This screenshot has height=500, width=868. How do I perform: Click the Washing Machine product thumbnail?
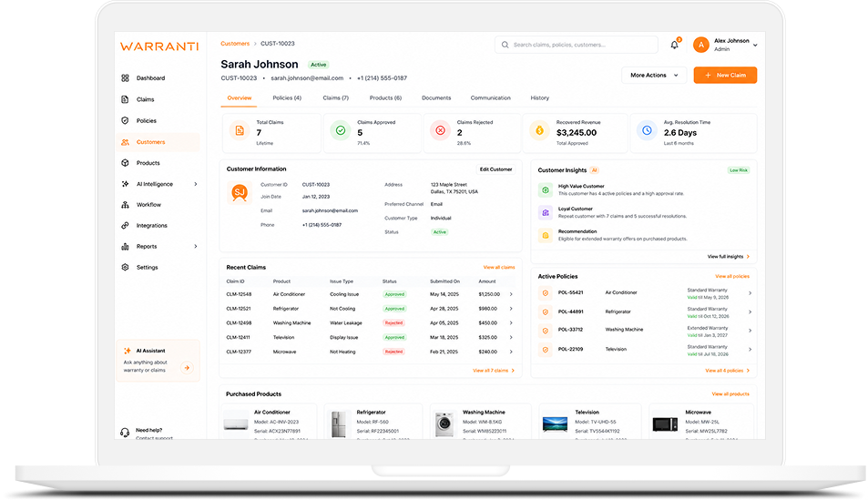(444, 424)
